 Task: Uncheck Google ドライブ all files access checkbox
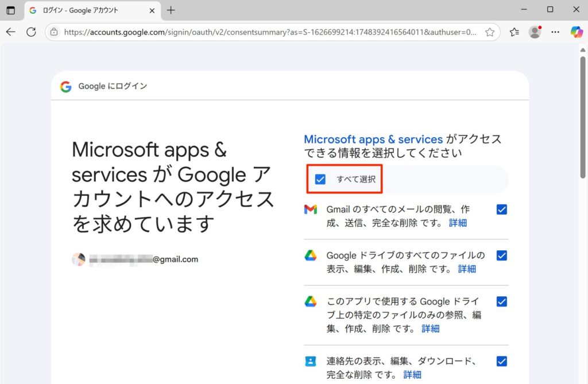click(502, 255)
